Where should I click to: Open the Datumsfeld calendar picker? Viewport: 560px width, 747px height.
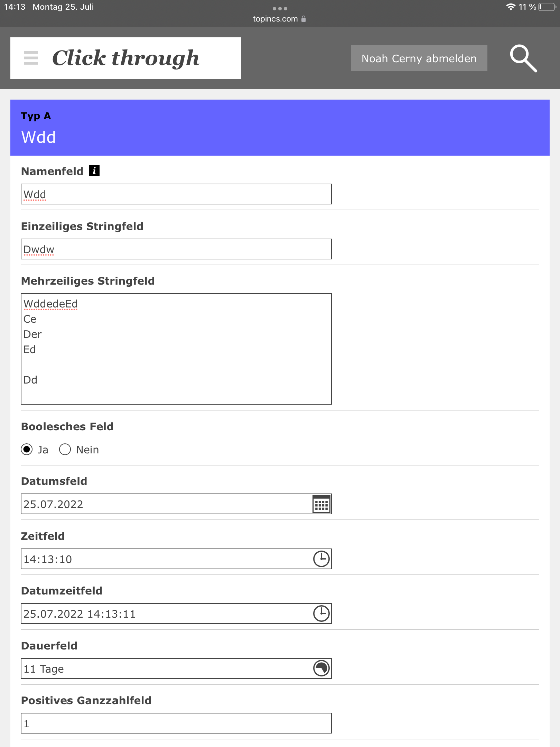[321, 504]
